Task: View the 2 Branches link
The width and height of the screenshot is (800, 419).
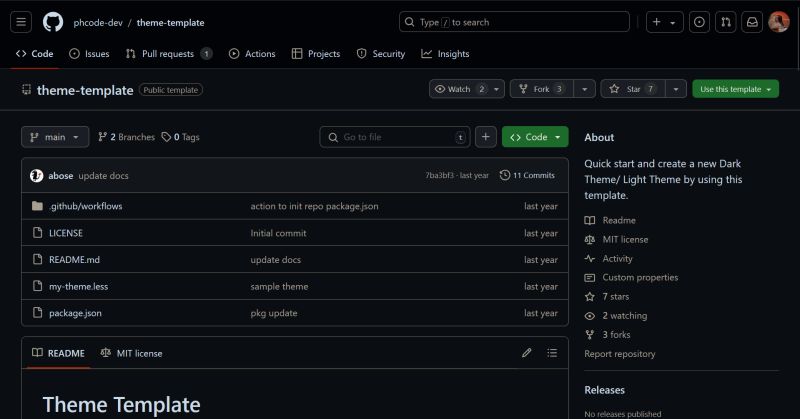Action: [x=127, y=137]
